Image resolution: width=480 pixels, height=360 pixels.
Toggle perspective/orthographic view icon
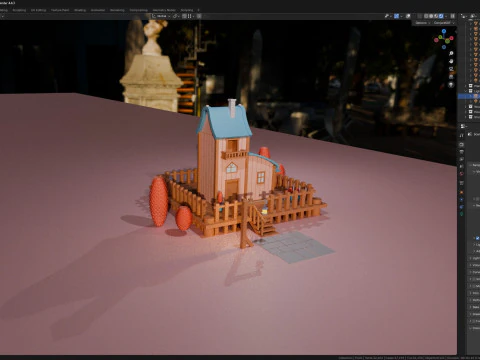click(451, 77)
